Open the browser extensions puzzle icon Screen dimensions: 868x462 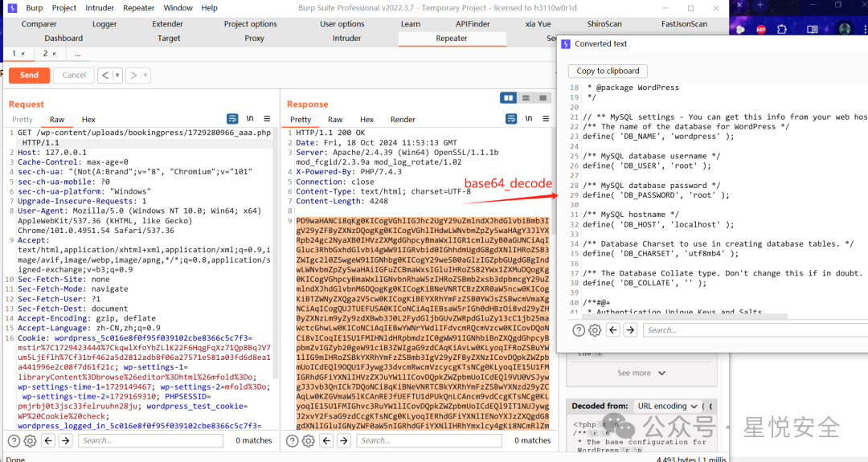(x=782, y=29)
